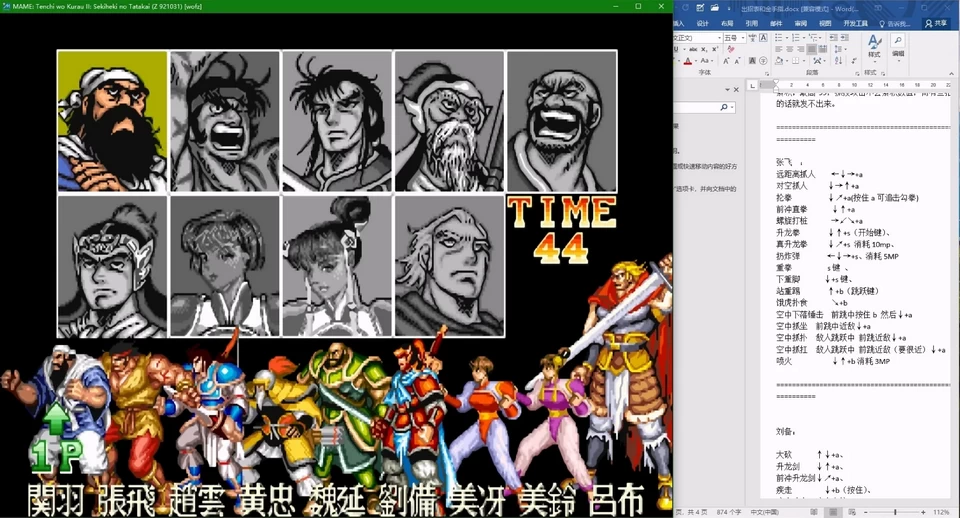This screenshot has height=518, width=960.
Task: Open the navigation pane options dropdown
Action: click(727, 89)
